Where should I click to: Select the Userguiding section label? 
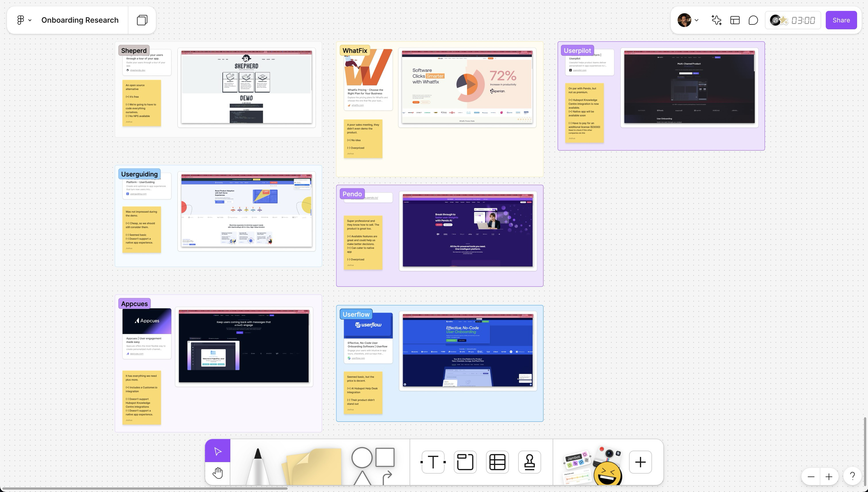tap(139, 174)
